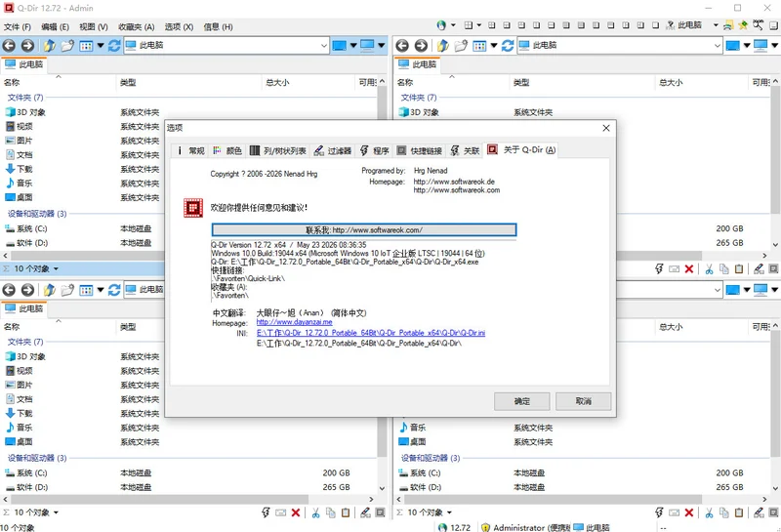
Task: Click the red delete X in bottom-right pane
Action: coord(689,512)
